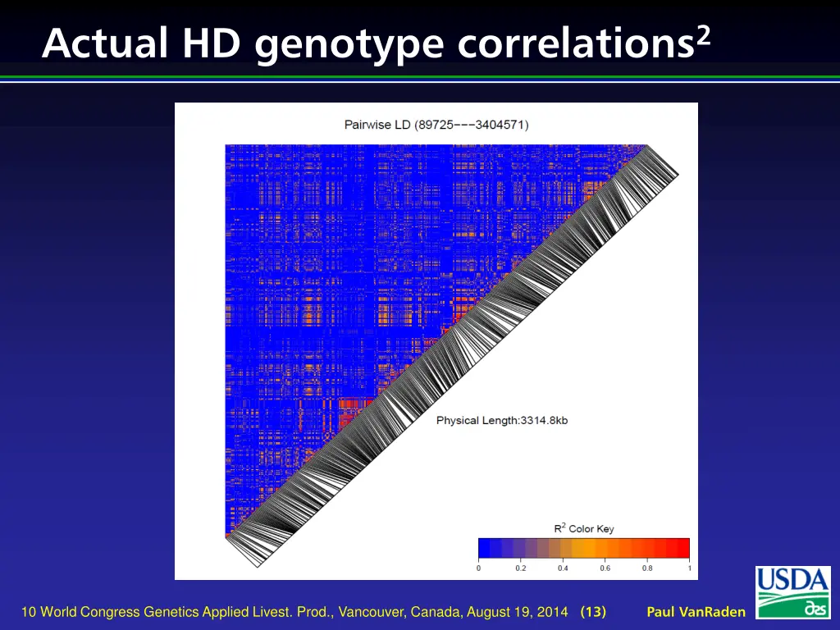Click the 'Physical Length:3314.8kb' label
This screenshot has height=630, width=840.
pos(501,420)
